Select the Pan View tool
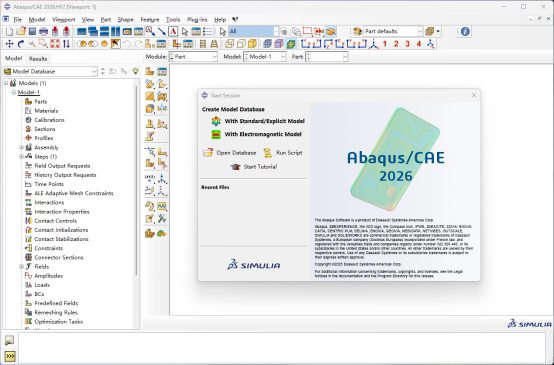 pyautogui.click(x=9, y=44)
